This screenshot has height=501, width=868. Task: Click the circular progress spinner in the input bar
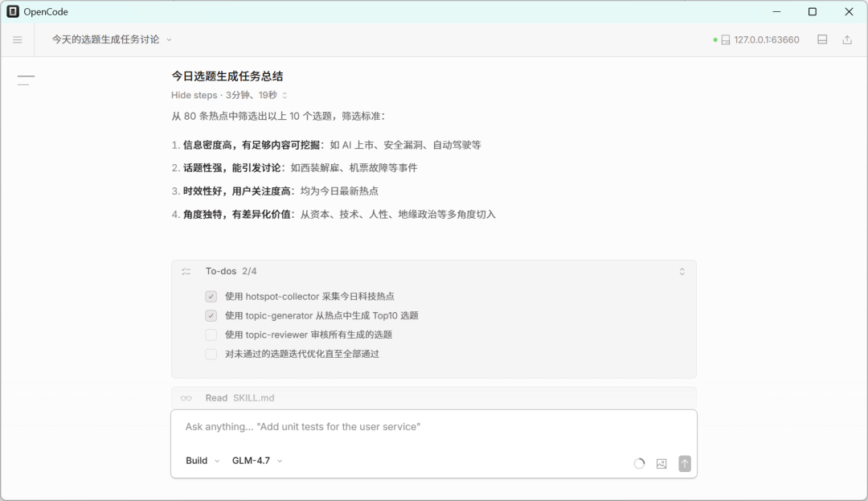(639, 463)
